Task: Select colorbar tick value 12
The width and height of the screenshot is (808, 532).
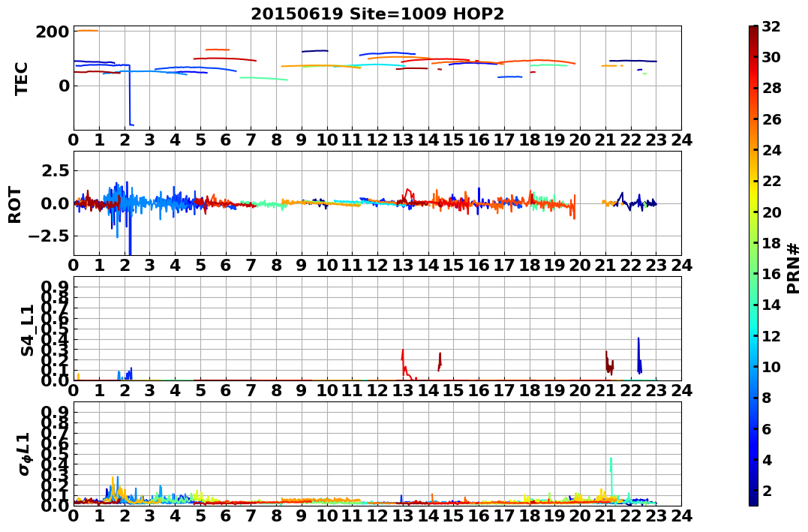Action: pyautogui.click(x=771, y=335)
